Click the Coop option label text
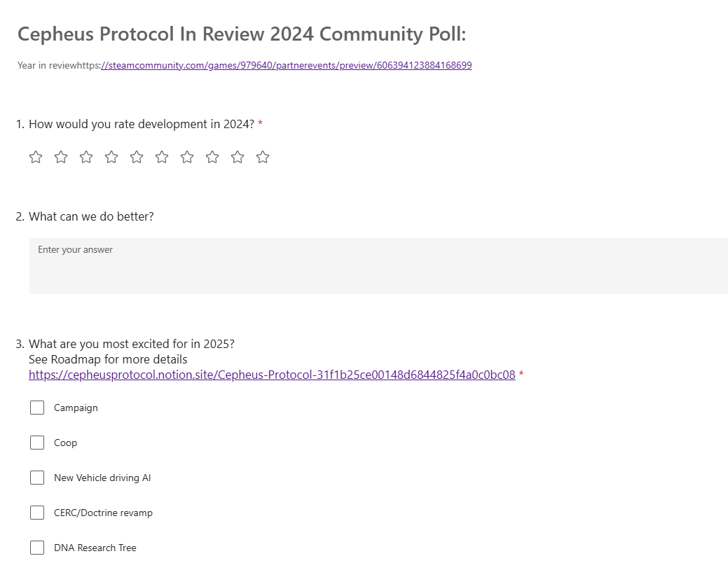 pyautogui.click(x=66, y=443)
